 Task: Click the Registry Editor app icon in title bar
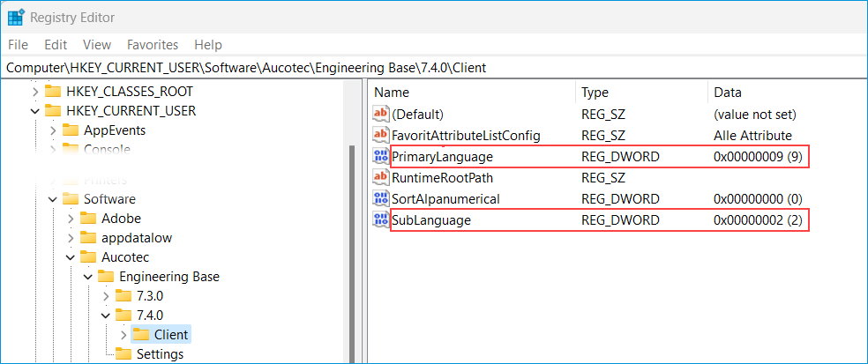coord(16,18)
